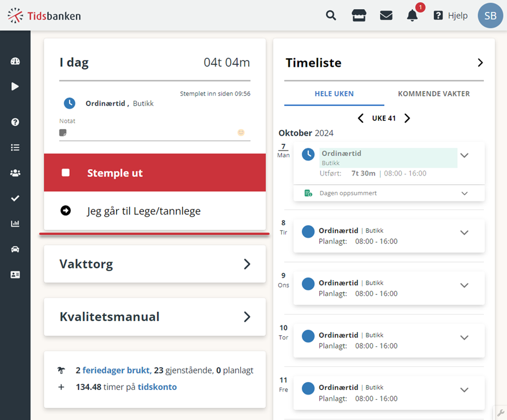
Task: Open the tidskonto link
Action: point(157,387)
